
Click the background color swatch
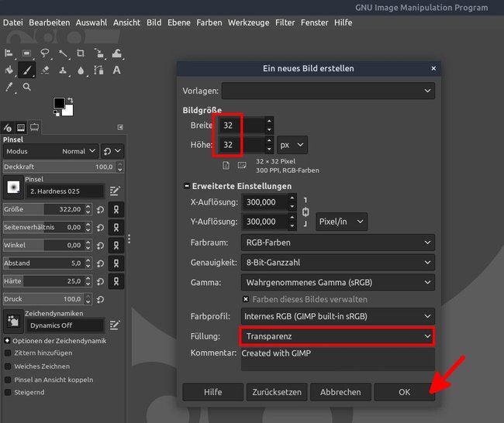click(x=69, y=111)
